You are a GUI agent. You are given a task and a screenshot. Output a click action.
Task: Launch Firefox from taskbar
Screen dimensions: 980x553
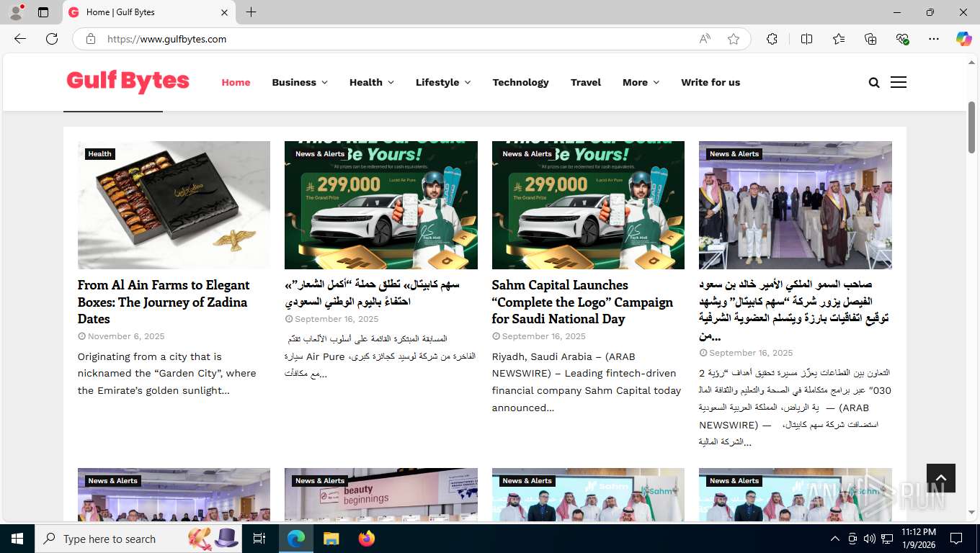click(367, 539)
